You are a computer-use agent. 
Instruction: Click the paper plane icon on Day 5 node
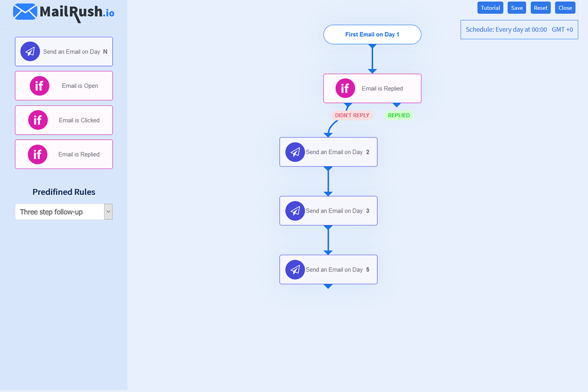295,269
